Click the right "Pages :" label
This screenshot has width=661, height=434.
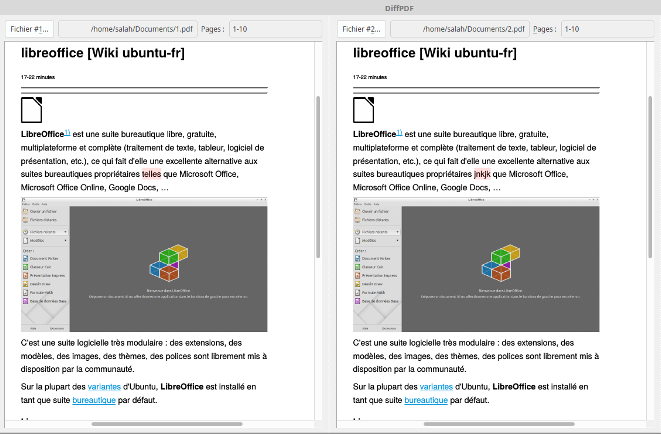click(x=545, y=29)
